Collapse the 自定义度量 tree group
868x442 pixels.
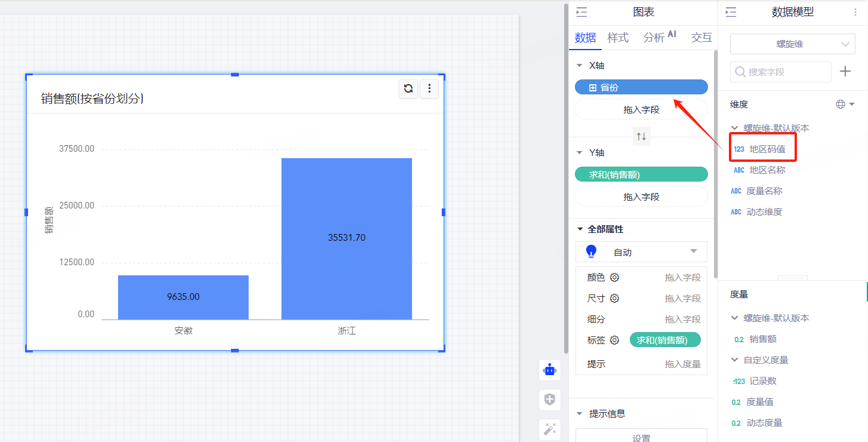coord(734,360)
